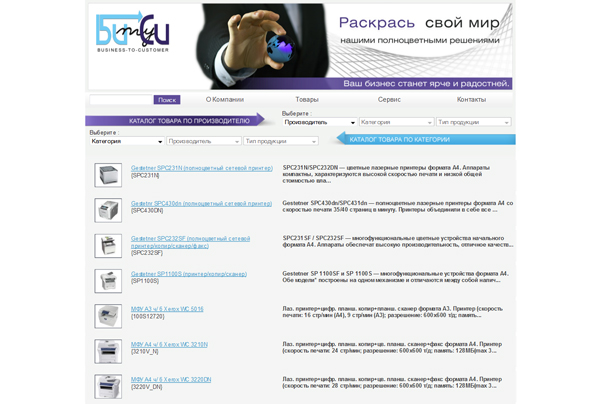Screen dimensions: 600x404
Task: Click the Gestetner SPC231N printer thumbnail
Action: tap(108, 175)
